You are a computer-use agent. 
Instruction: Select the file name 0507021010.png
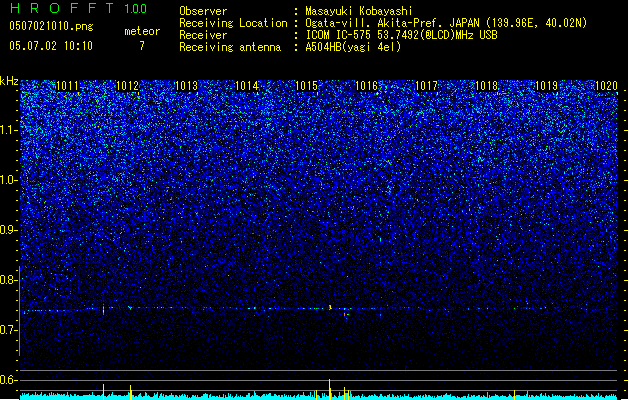pos(51,27)
